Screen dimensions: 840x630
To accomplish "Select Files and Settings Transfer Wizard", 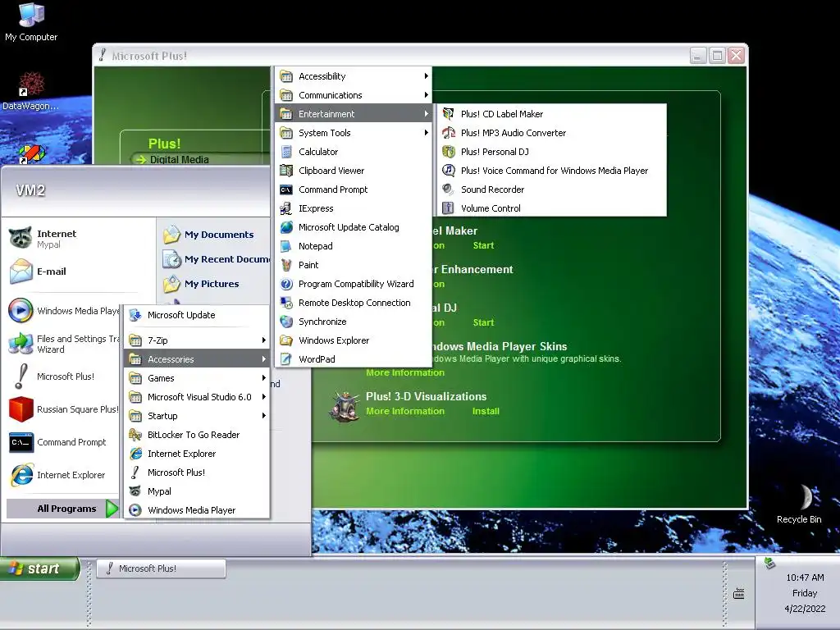I will coord(62,344).
